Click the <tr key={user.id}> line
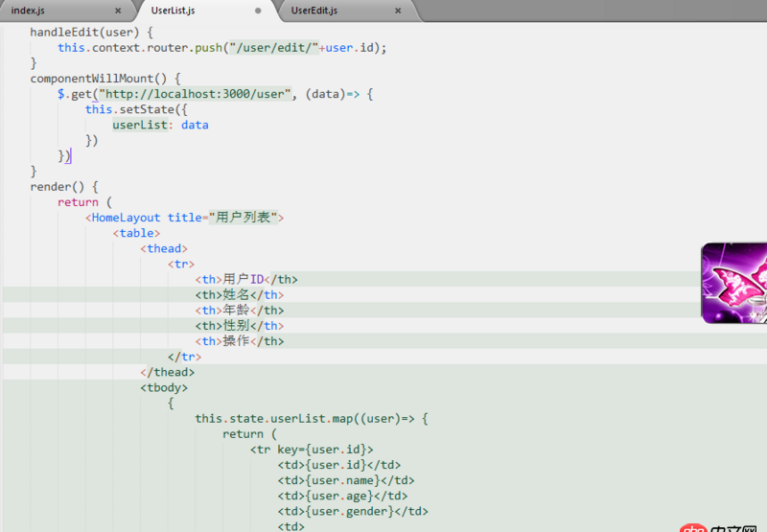 312,450
